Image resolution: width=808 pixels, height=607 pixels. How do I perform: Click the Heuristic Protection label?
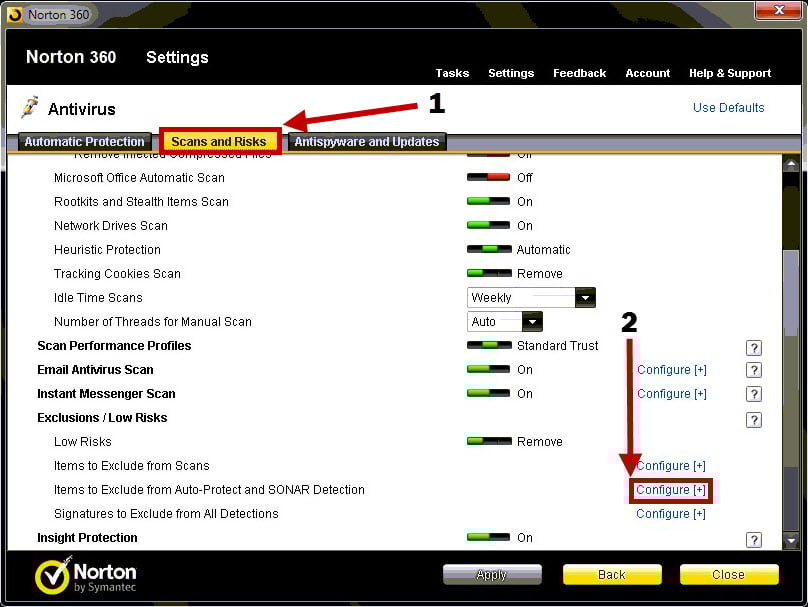pos(107,250)
